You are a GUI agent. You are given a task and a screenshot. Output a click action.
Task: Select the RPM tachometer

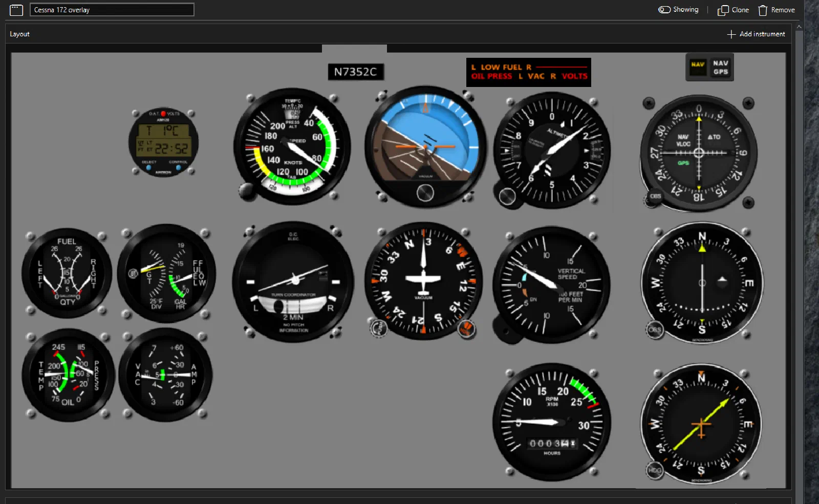pyautogui.click(x=552, y=422)
